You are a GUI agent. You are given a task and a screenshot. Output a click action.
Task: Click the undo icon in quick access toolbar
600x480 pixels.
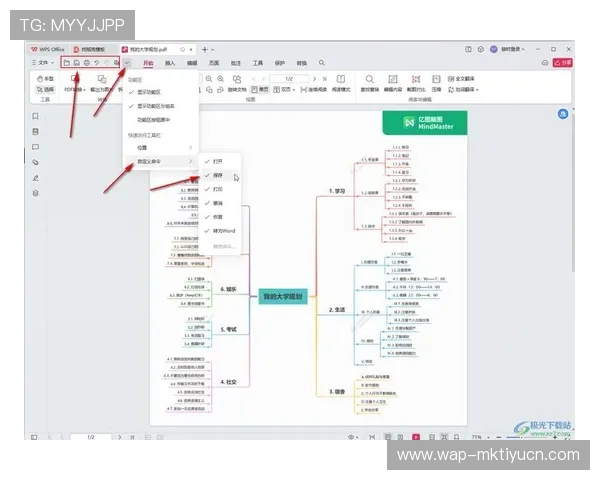click(x=97, y=62)
